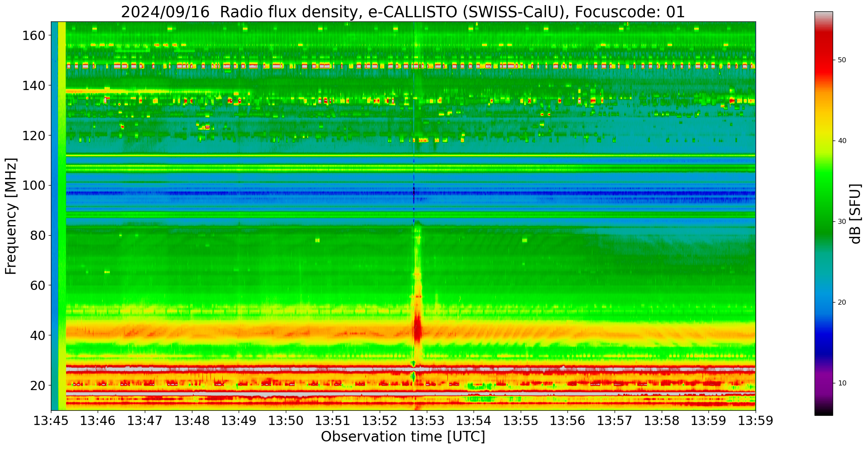Screen dimensions: 868x449
Task: Click the 120 frequency tick label
Action: coord(34,135)
